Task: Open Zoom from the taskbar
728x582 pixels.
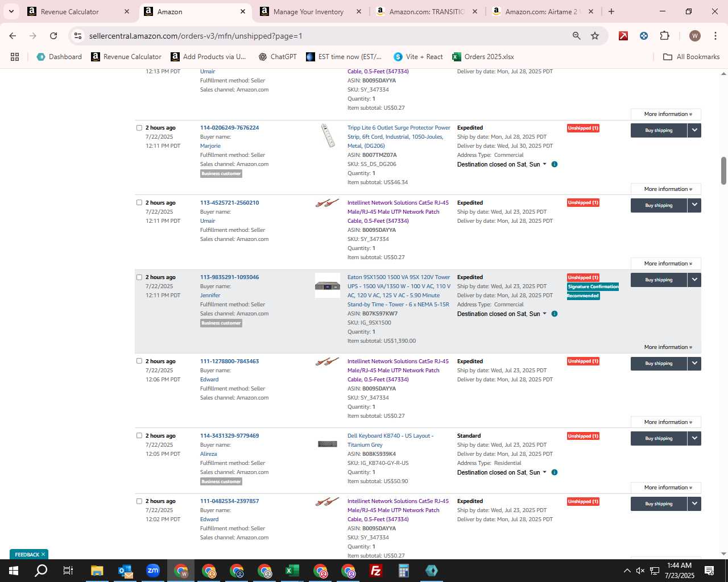Action: click(153, 571)
